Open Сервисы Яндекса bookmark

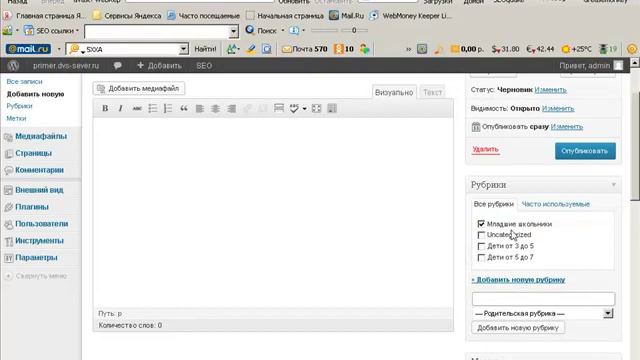click(x=127, y=16)
